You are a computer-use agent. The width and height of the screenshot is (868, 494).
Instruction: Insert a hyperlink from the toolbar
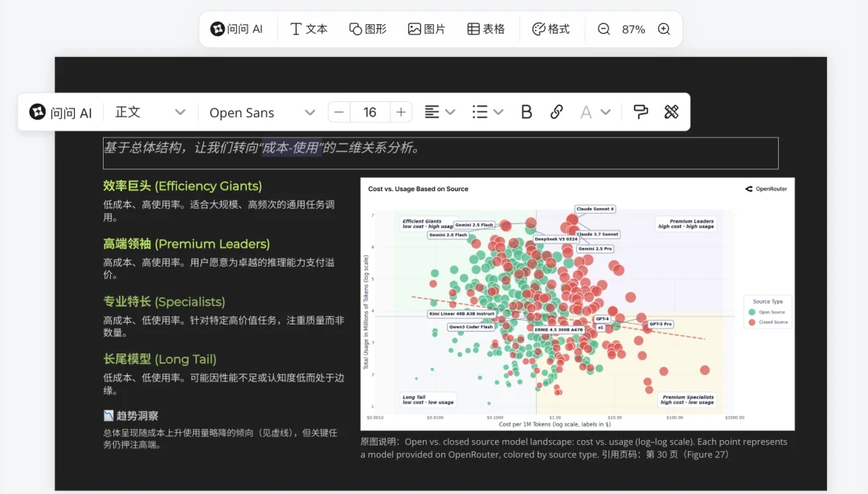click(557, 112)
